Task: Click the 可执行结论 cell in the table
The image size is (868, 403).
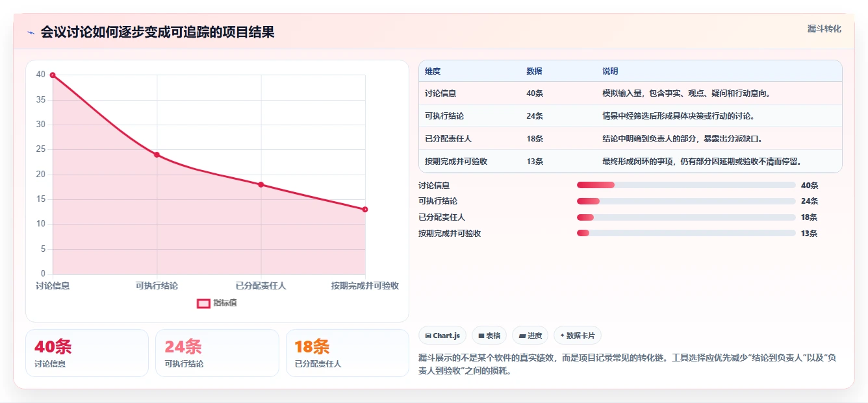Action: click(x=444, y=116)
